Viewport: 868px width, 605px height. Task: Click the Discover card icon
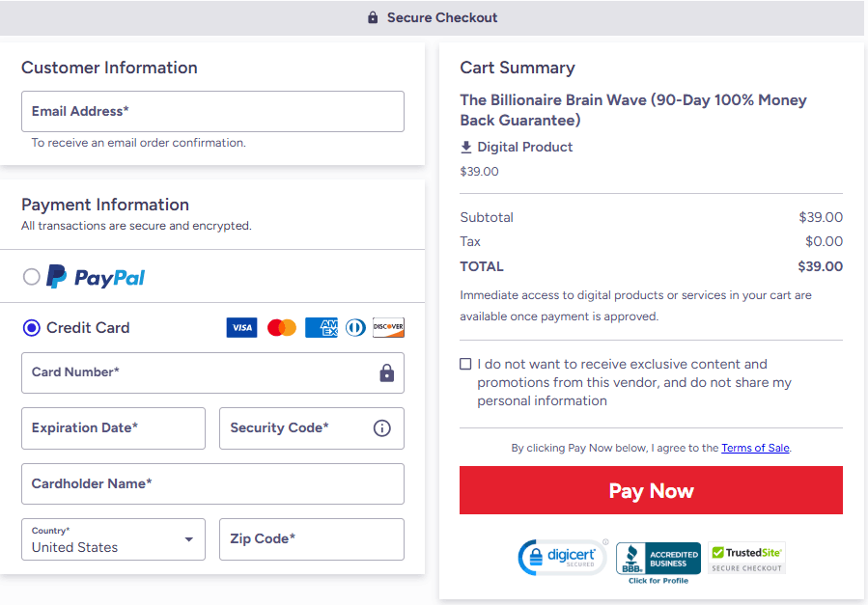[388, 327]
